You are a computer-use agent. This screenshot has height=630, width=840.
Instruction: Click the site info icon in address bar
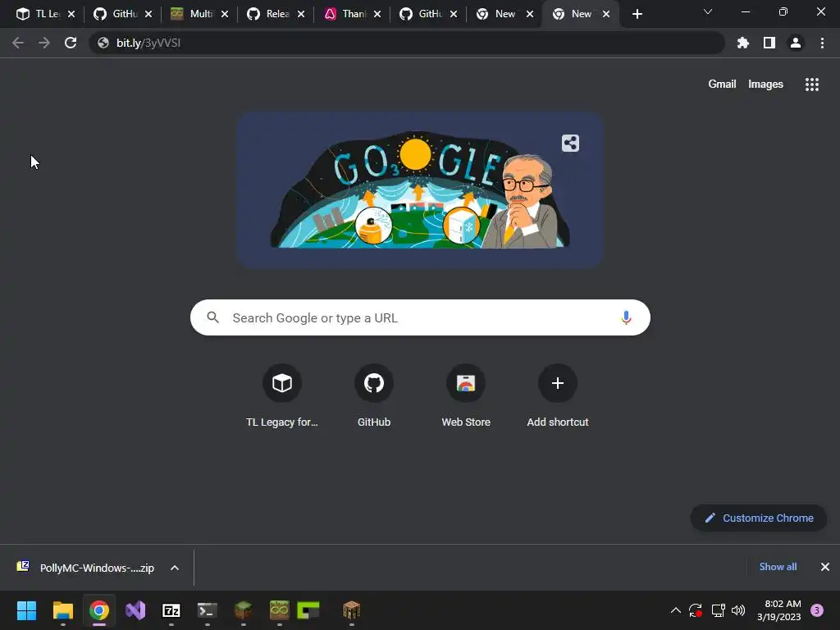click(103, 43)
